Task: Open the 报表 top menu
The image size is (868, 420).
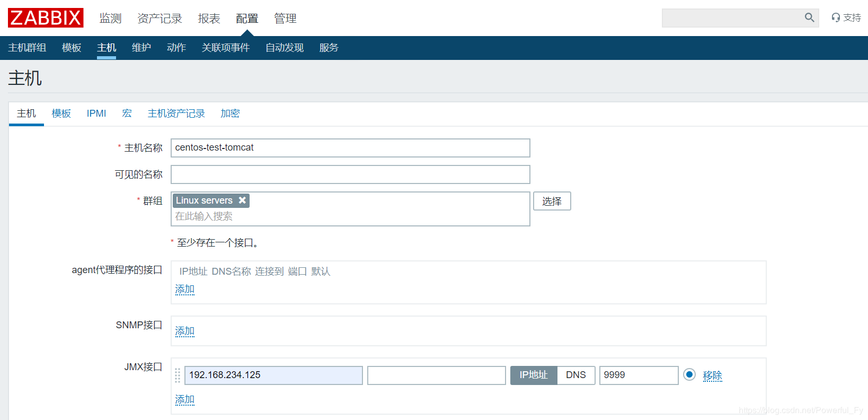Action: click(x=209, y=18)
